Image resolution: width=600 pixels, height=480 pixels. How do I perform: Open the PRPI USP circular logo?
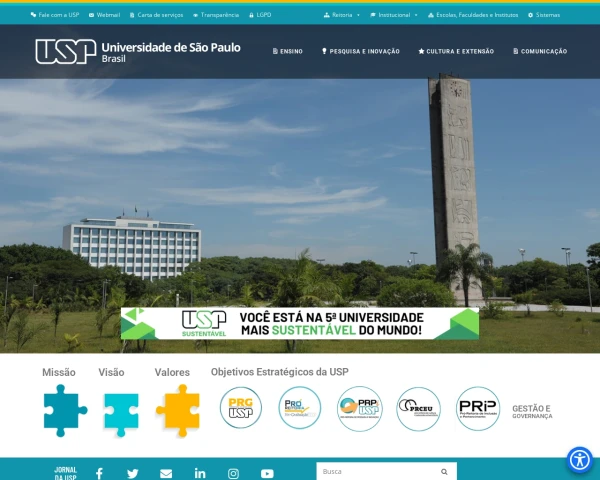pos(359,408)
